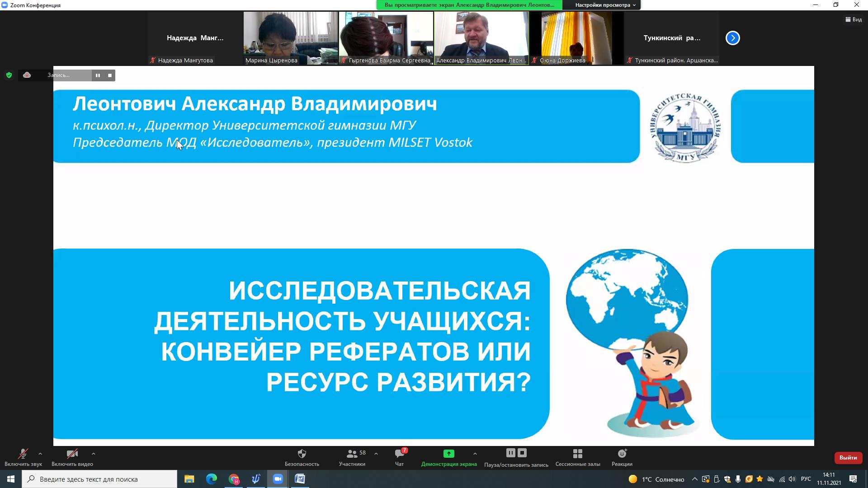Unmute microphone with Включить звук
This screenshot has height=488, width=868.
[x=23, y=455]
